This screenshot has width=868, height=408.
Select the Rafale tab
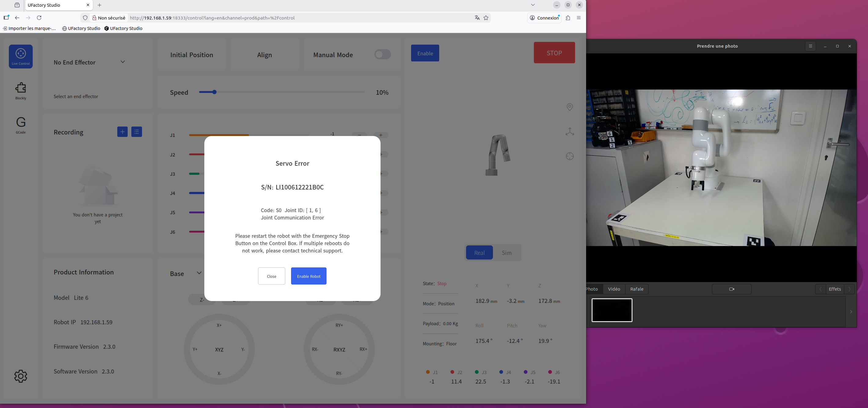[x=636, y=289]
